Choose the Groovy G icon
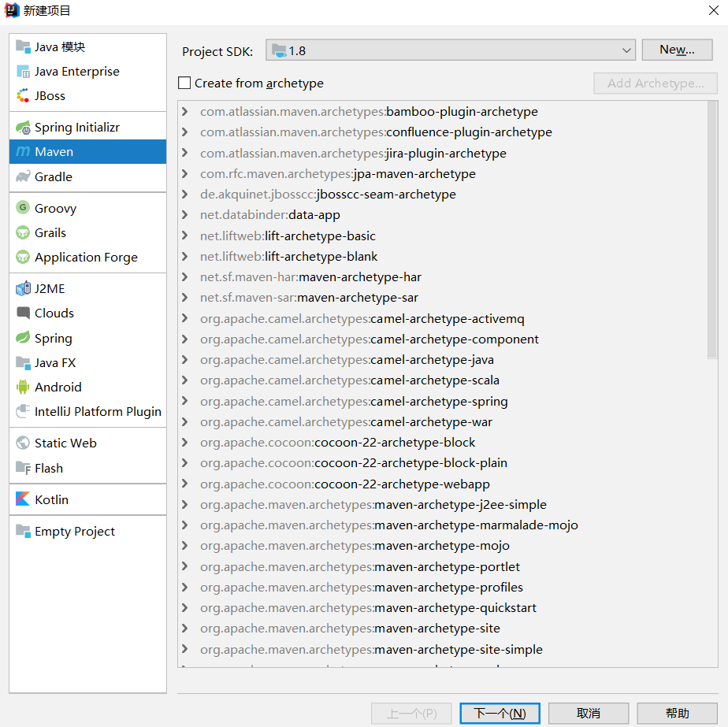The height and width of the screenshot is (727, 728). point(23,207)
